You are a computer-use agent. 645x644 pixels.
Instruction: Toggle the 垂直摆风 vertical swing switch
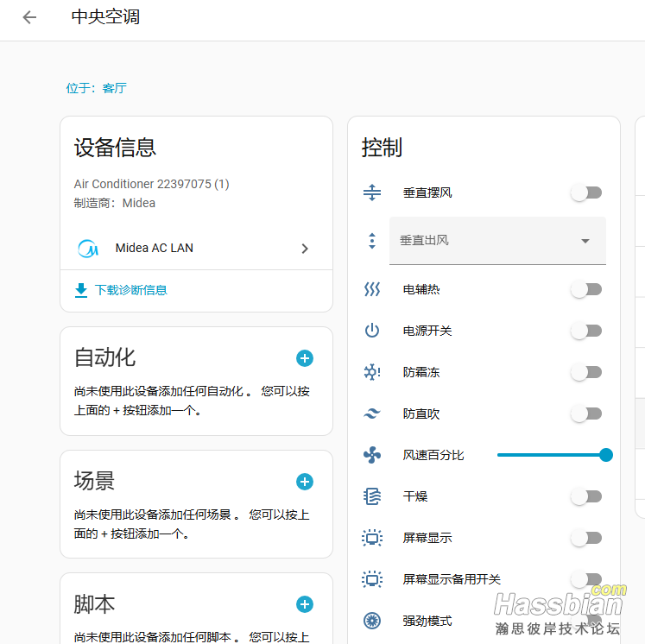tap(586, 193)
